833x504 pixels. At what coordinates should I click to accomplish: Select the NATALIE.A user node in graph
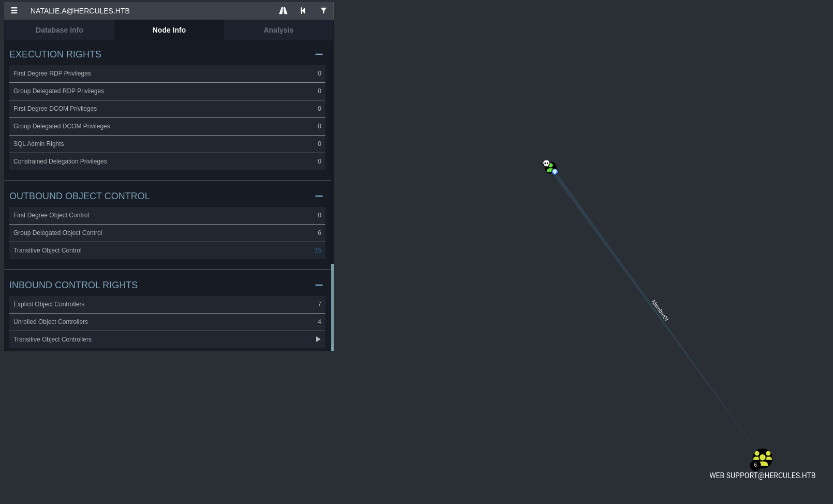pos(550,167)
